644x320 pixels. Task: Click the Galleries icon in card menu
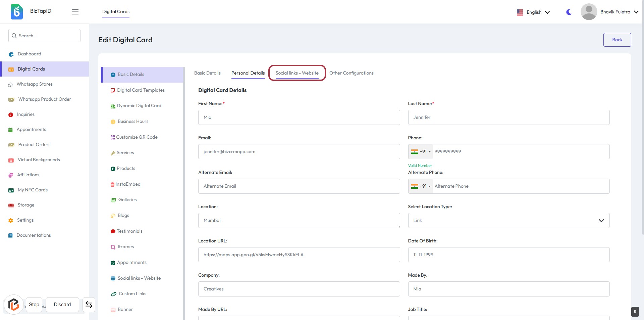113,200
